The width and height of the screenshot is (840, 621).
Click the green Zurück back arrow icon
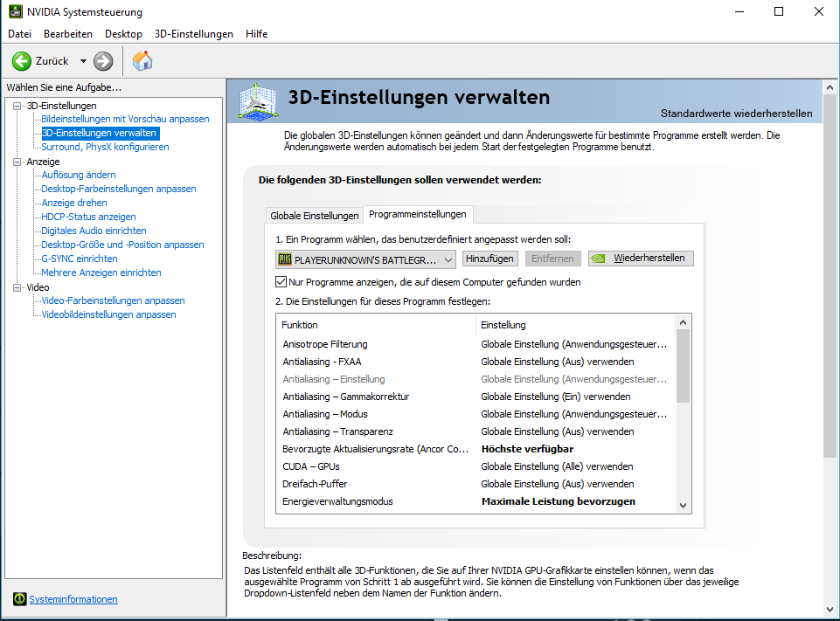click(x=22, y=61)
